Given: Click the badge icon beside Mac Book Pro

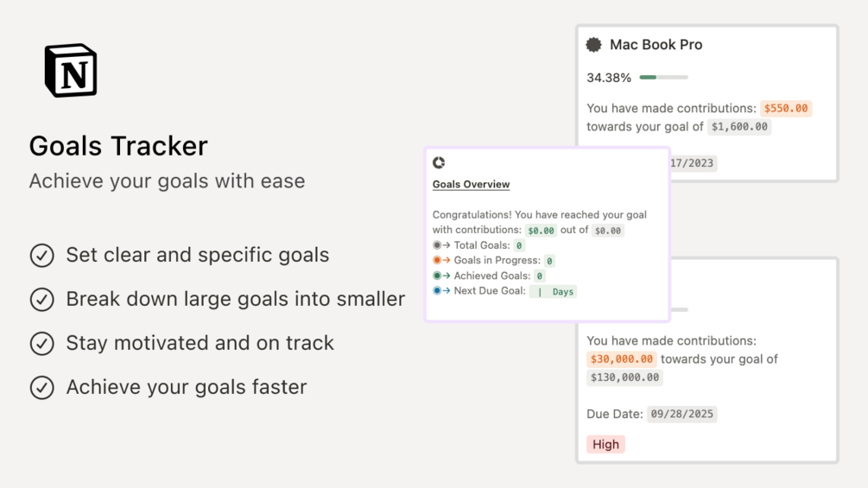Looking at the screenshot, I should pos(594,45).
